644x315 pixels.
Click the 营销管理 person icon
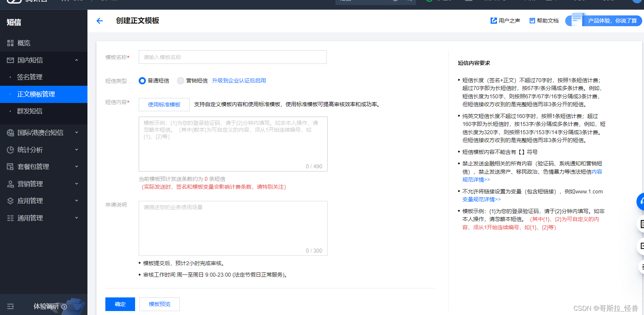pyautogui.click(x=10, y=184)
